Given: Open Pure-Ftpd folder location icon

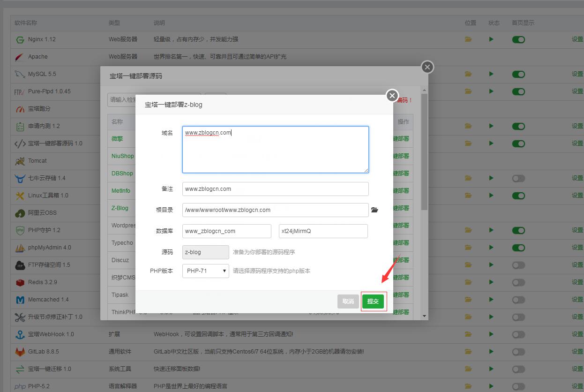Looking at the screenshot, I should tap(468, 91).
